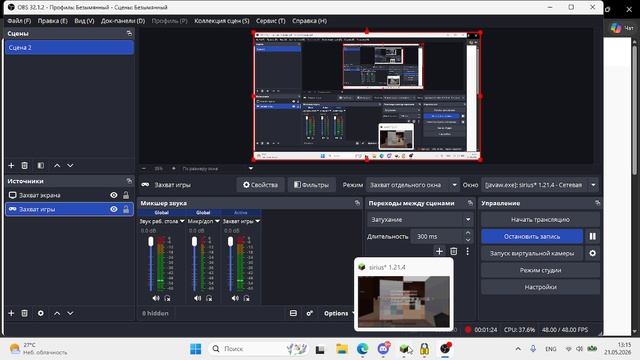Image resolution: width=640 pixels, height=360 pixels.
Task: Add a transition with the plus icon
Action: (x=439, y=251)
